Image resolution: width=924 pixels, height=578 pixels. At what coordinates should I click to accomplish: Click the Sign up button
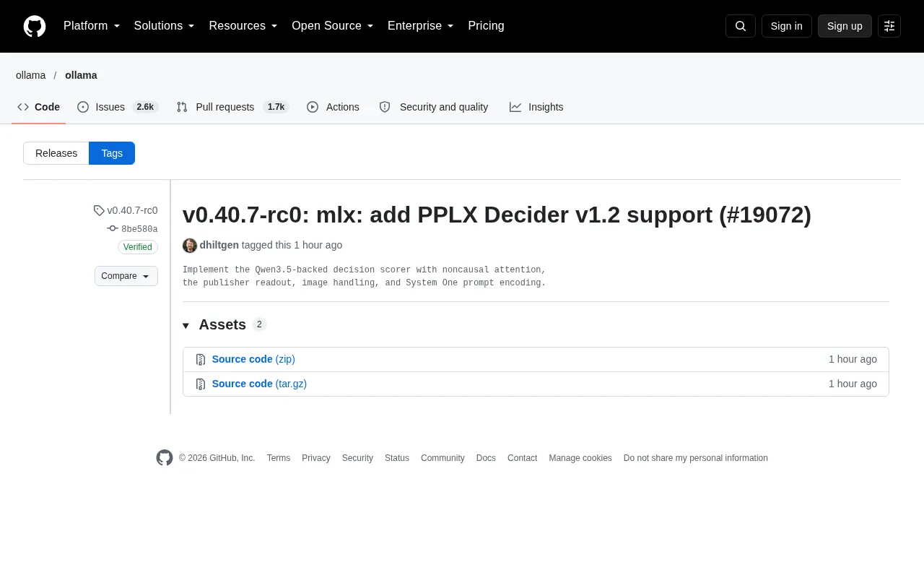pos(845,26)
